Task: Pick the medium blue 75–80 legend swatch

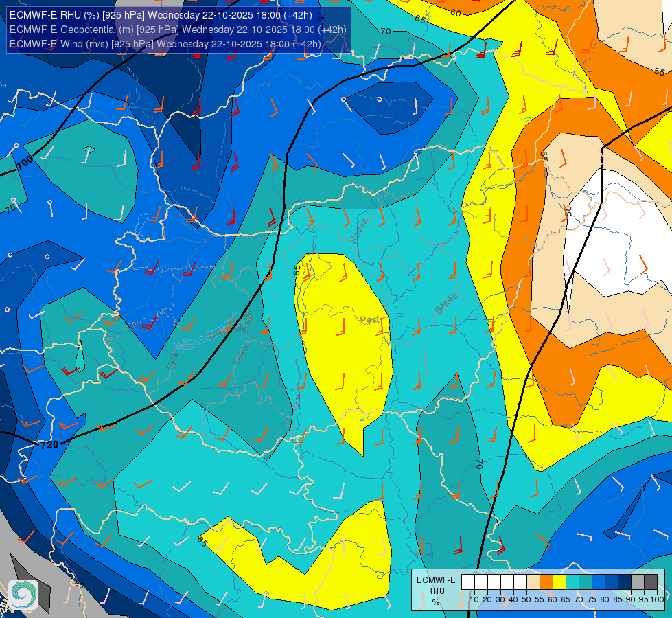Action: (x=599, y=582)
